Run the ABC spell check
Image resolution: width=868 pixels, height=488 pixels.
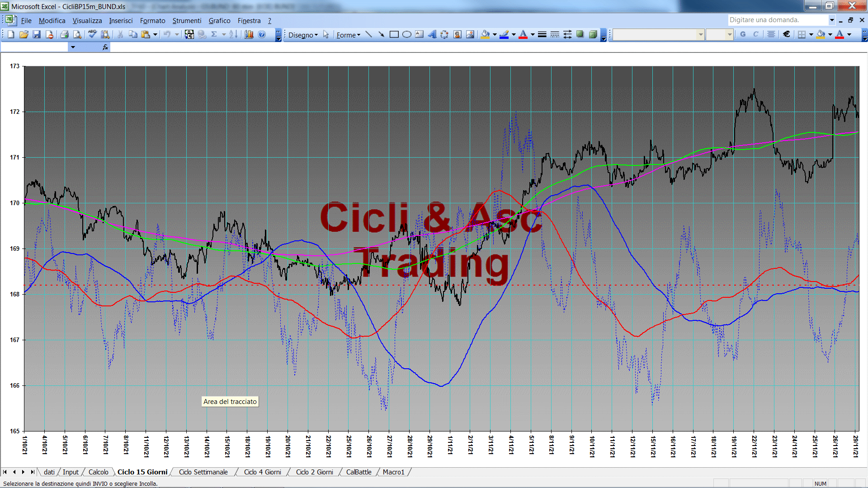(92, 34)
